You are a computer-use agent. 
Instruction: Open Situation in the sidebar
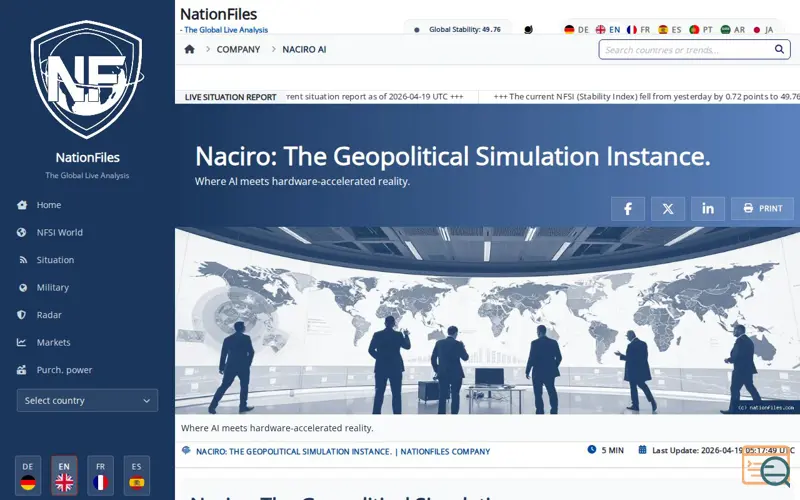click(55, 260)
